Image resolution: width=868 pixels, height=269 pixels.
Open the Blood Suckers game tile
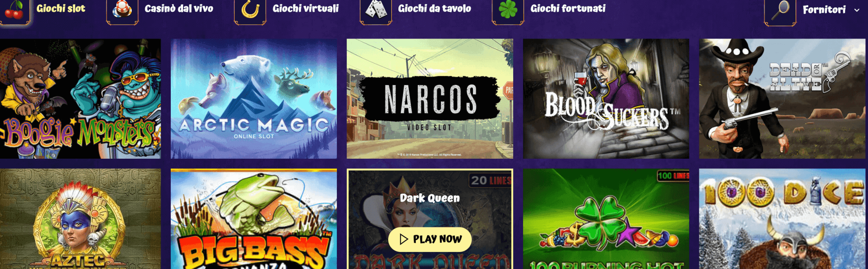[606, 99]
